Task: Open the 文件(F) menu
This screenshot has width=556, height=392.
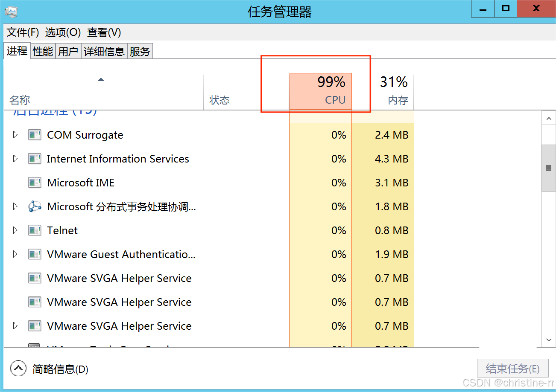Action: [23, 32]
